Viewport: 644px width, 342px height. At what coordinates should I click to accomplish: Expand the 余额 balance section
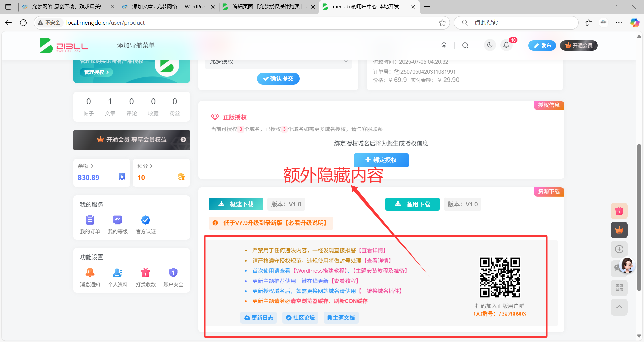(86, 166)
